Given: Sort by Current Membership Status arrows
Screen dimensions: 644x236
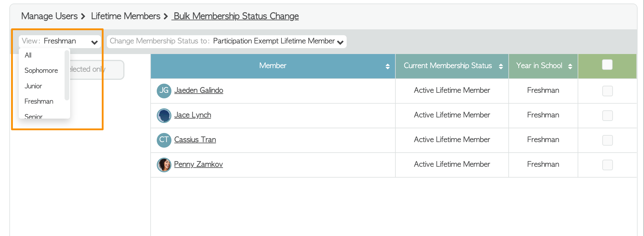Looking at the screenshot, I should point(501,66).
